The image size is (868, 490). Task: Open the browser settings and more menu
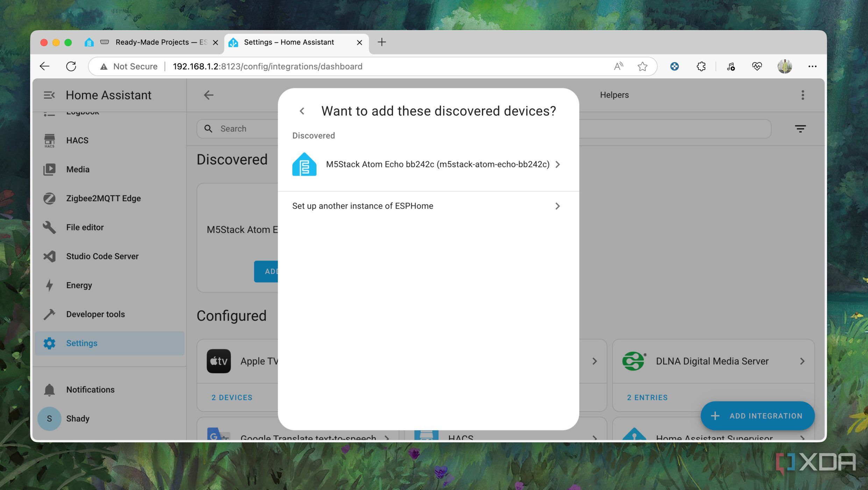tap(812, 66)
